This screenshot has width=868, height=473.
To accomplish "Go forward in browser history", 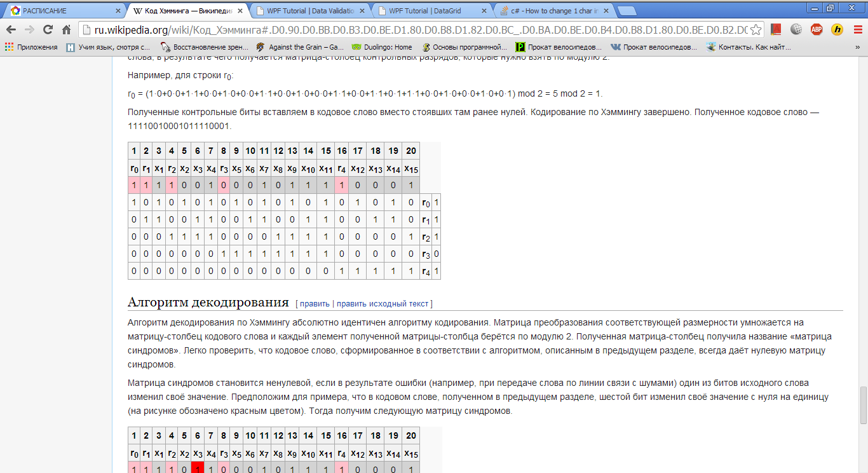I will pyautogui.click(x=30, y=29).
